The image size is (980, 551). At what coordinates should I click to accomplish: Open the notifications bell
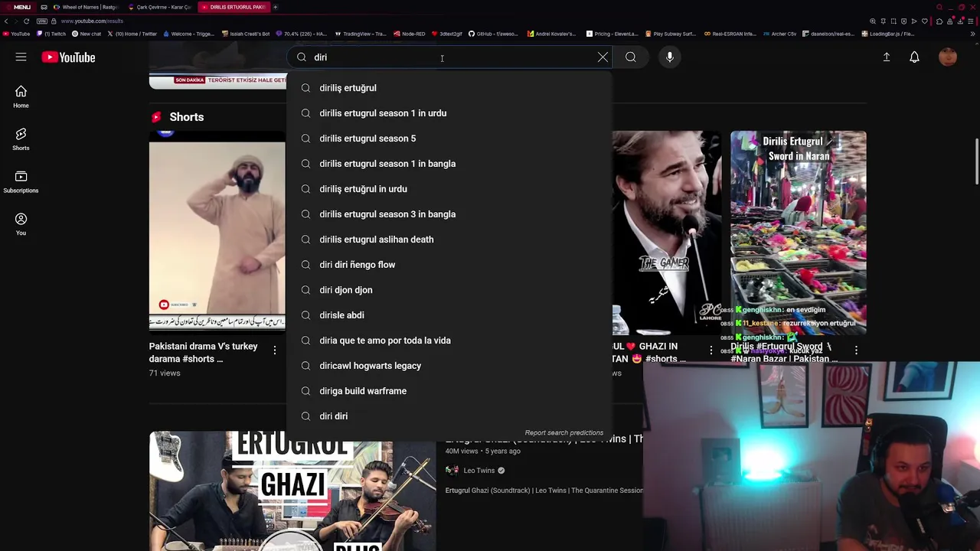pos(914,57)
